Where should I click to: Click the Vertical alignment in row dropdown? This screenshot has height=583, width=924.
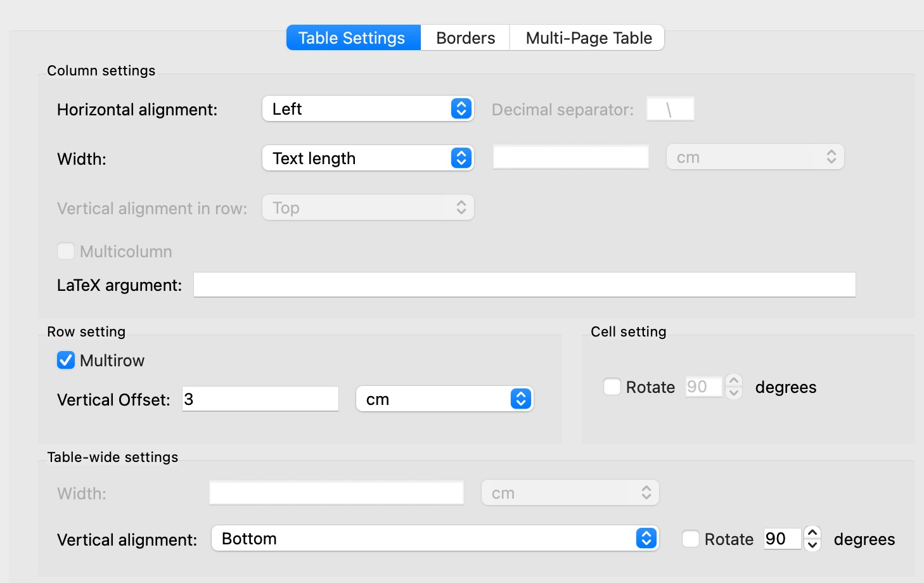pos(368,208)
